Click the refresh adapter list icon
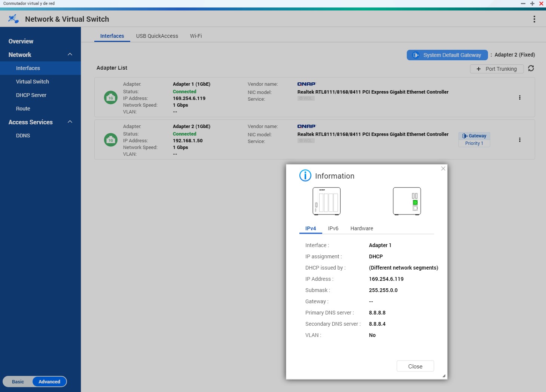This screenshot has width=546, height=392. (x=531, y=69)
